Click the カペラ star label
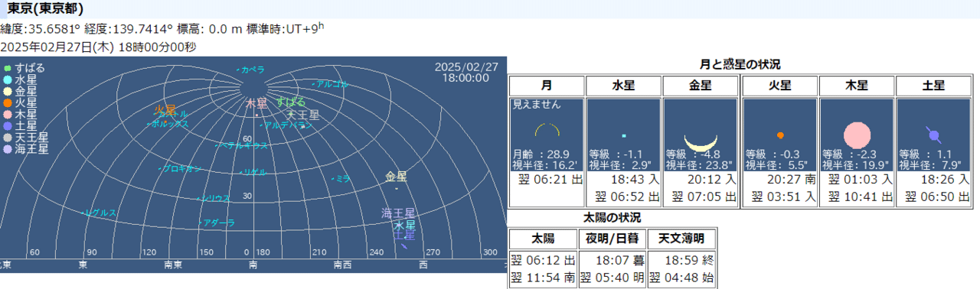Image resolution: width=980 pixels, height=289 pixels. [x=253, y=70]
